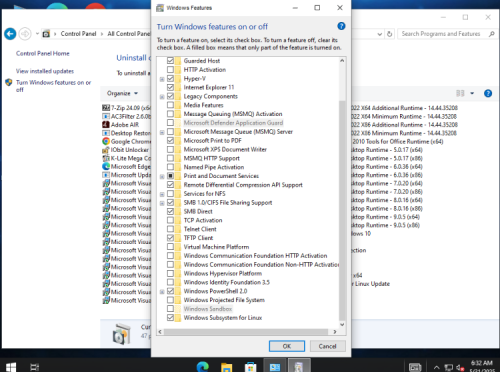Select Remote Differential Compression API Support label

[243, 185]
